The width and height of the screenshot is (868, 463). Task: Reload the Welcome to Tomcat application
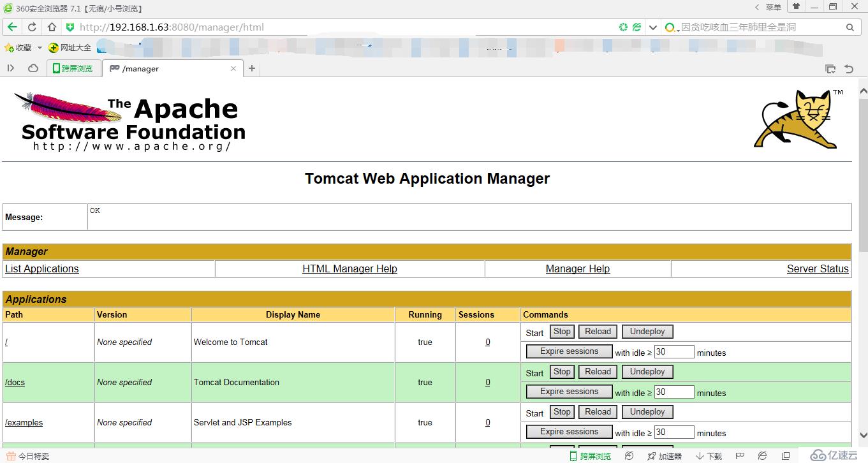coord(598,332)
